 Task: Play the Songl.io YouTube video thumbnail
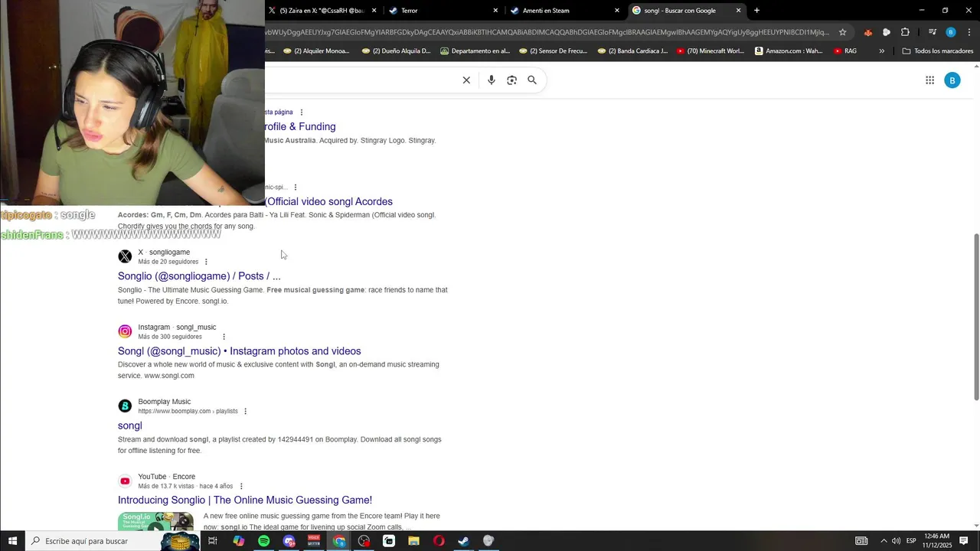[155, 521]
